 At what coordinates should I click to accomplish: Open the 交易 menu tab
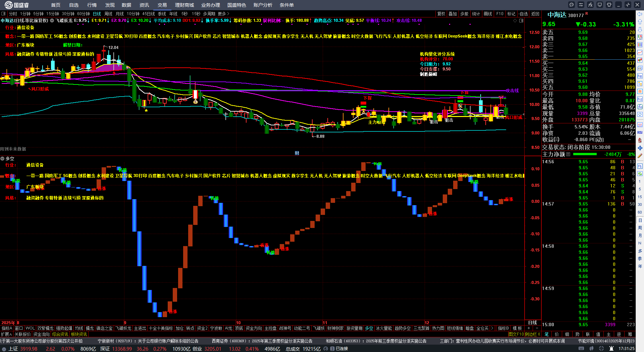click(162, 5)
